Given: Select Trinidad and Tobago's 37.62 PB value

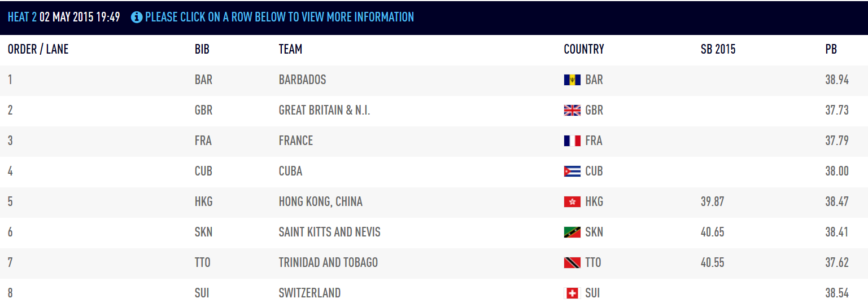Looking at the screenshot, I should click(x=837, y=262).
